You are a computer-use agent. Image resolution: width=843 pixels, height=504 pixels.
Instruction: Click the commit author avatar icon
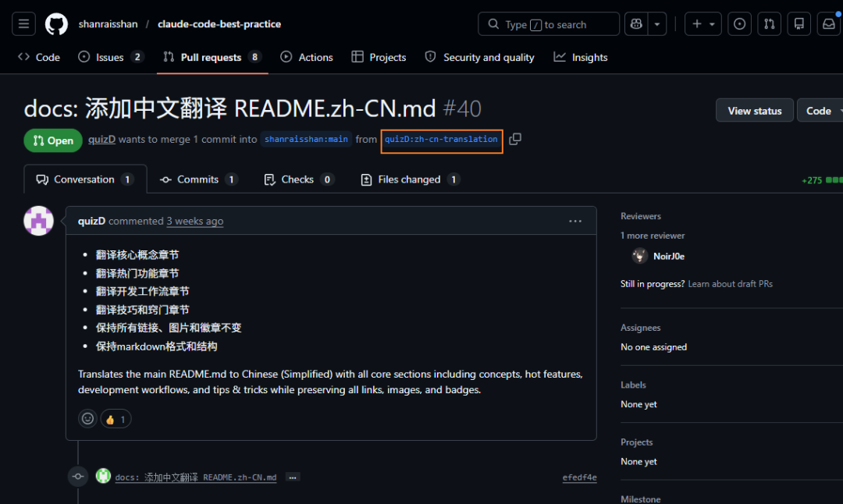[x=103, y=476]
